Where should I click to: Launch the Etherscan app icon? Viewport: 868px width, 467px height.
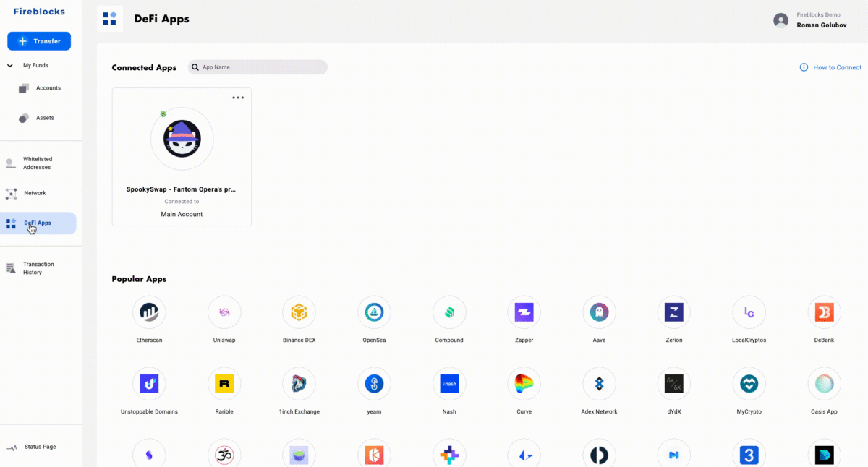[x=149, y=312]
